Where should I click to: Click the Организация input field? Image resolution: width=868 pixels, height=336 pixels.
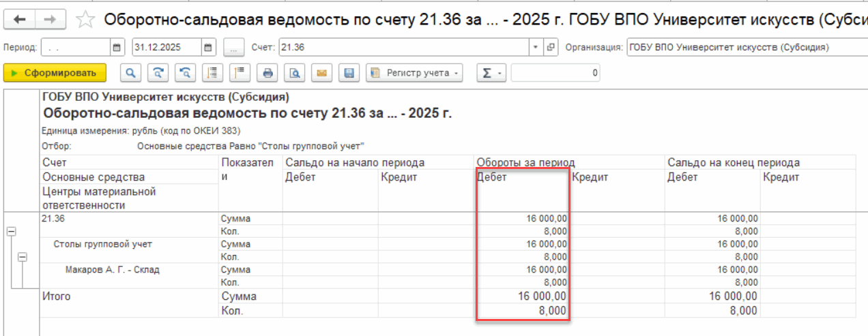coord(744,48)
